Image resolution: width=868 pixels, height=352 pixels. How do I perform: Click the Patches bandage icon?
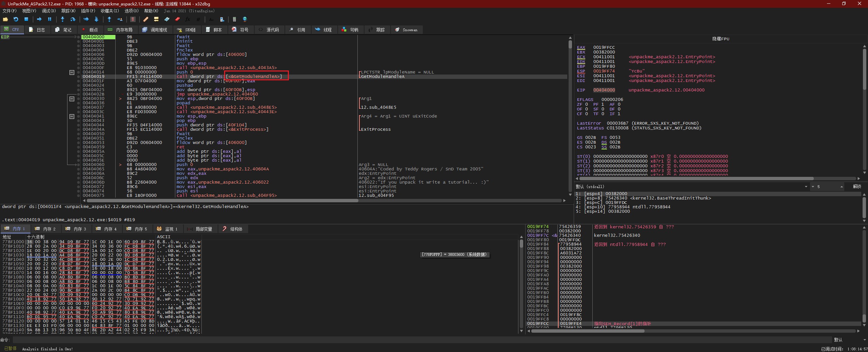point(146,19)
